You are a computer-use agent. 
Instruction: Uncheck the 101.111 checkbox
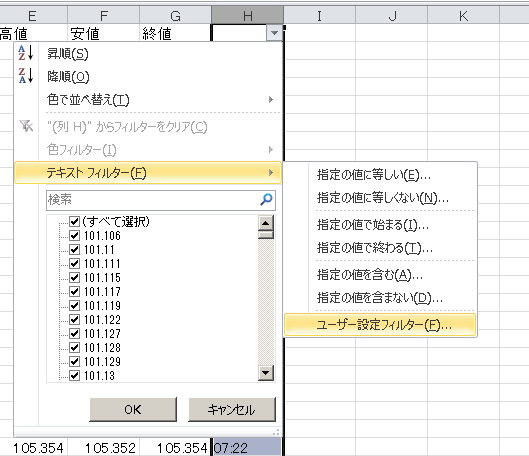[x=74, y=263]
